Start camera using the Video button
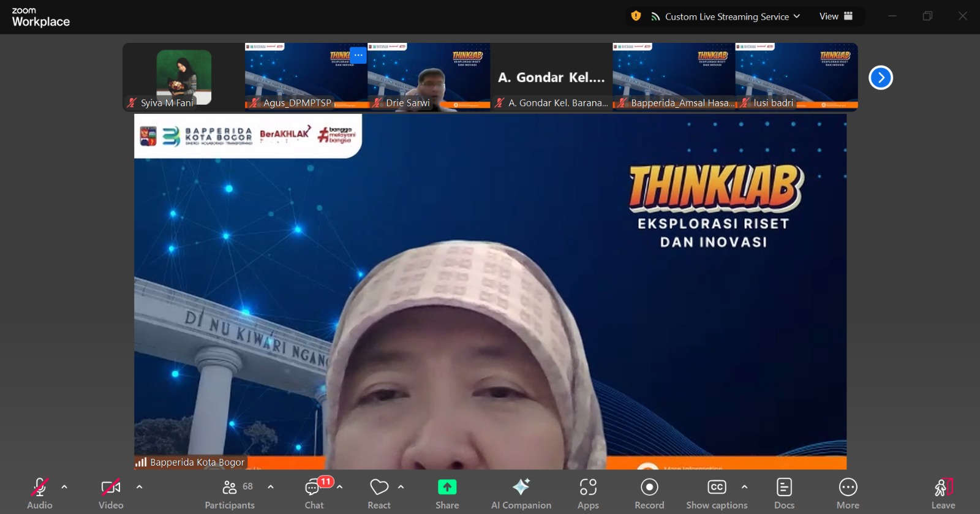Viewport: 980px width, 514px height. tap(111, 488)
